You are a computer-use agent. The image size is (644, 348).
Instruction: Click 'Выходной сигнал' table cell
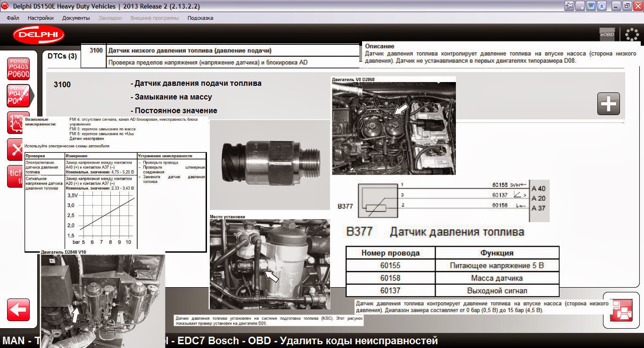coord(497,290)
